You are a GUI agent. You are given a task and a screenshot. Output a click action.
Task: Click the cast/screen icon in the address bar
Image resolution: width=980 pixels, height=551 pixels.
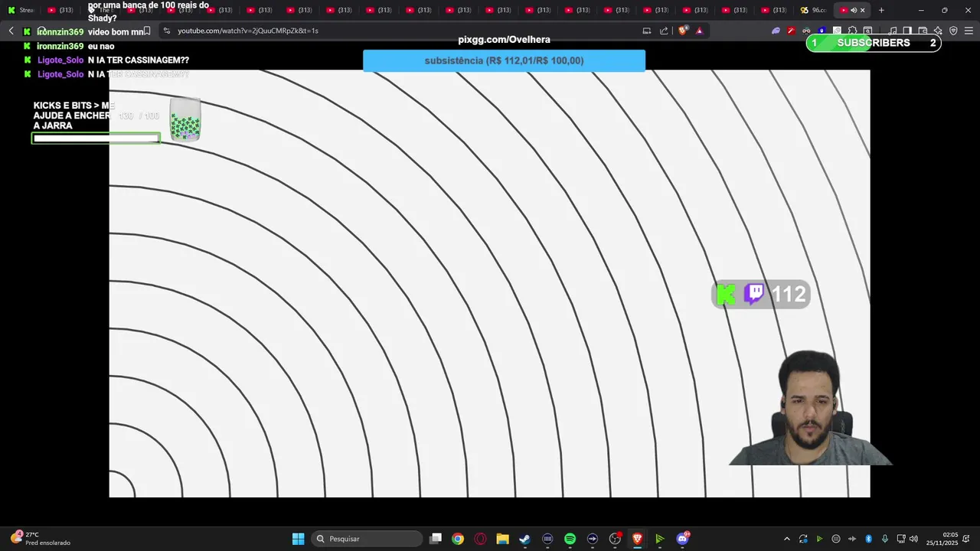point(647,31)
